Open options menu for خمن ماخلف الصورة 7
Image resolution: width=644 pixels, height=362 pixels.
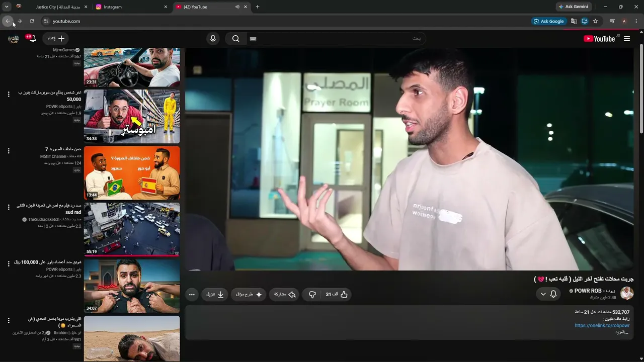9,151
